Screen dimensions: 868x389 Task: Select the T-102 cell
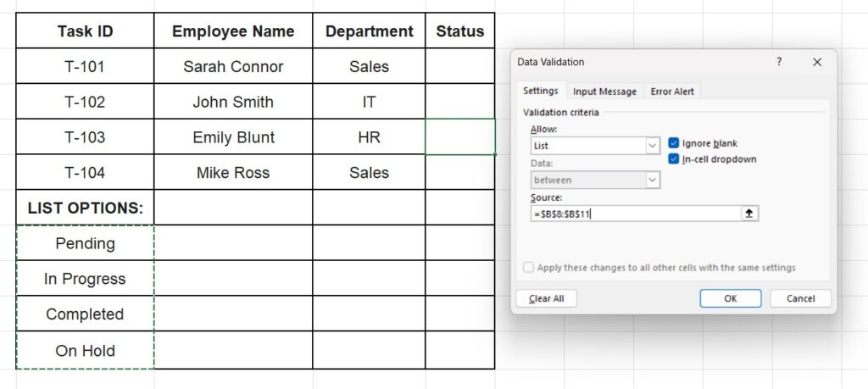click(x=86, y=102)
